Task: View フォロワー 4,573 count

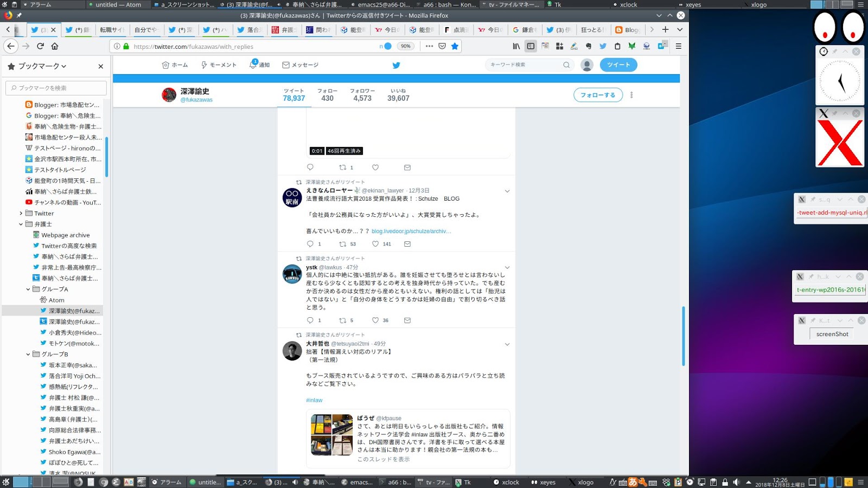Action: coord(362,95)
